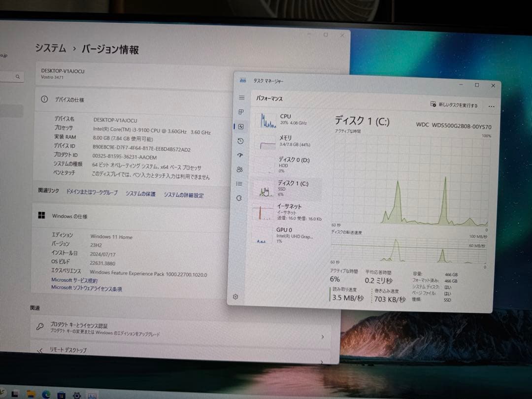This screenshot has height=399, width=532.
Task: Open the Processes view in Task Manager
Action: [x=240, y=112]
